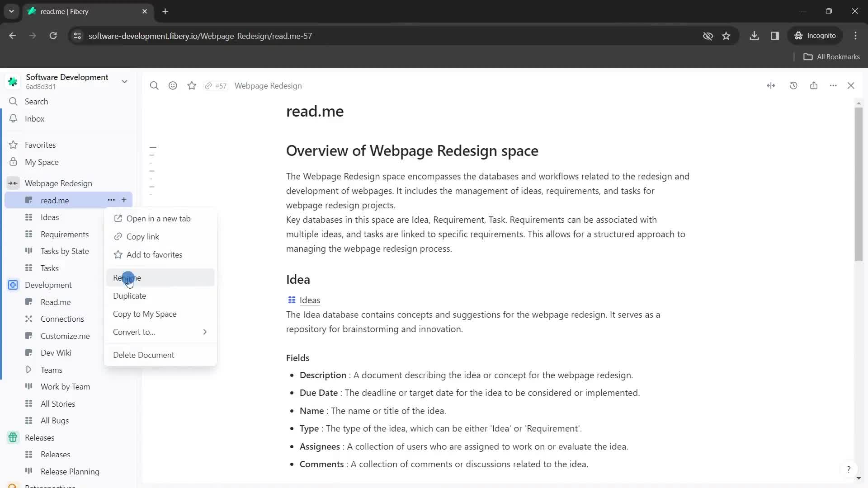Open the history/restore icon in toolbar
Image resolution: width=868 pixels, height=488 pixels.
pos(794,86)
